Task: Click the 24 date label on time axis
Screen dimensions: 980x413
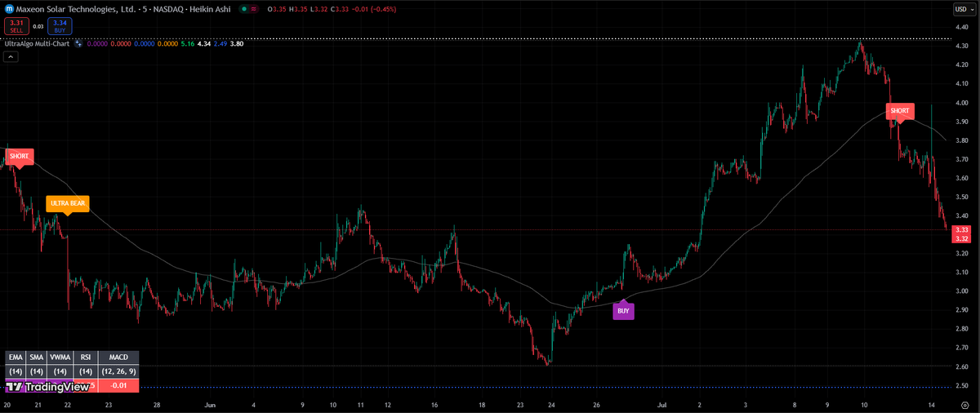Action: (552, 404)
